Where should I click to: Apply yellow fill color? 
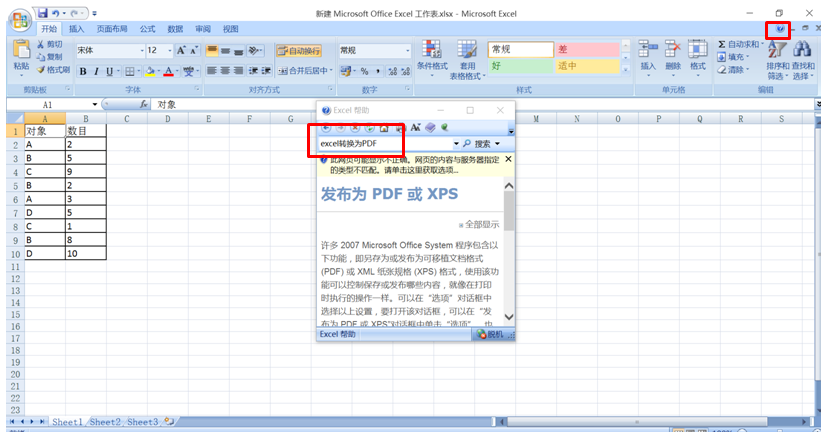pyautogui.click(x=150, y=71)
